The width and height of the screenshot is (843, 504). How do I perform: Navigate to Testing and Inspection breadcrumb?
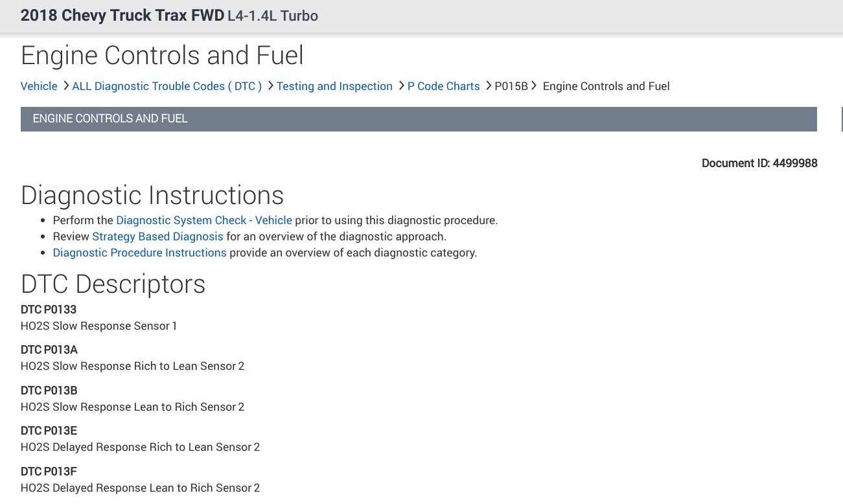[x=334, y=86]
